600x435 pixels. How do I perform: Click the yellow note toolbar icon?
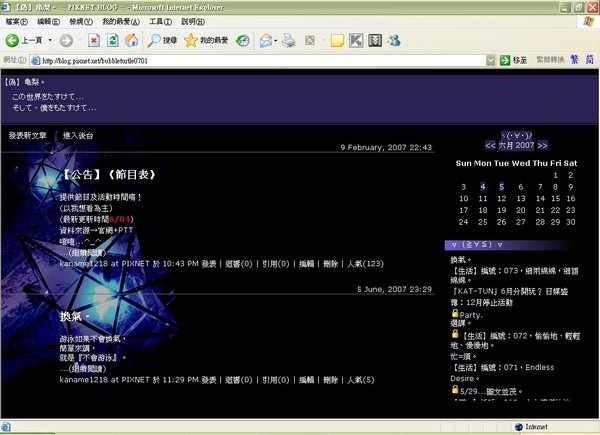[337, 40]
